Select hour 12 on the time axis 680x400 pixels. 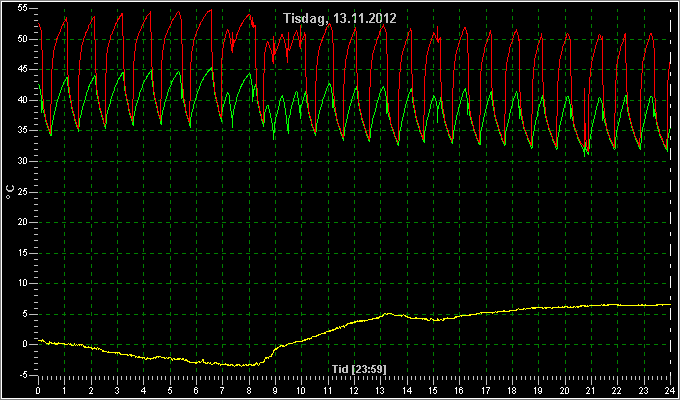click(354, 389)
